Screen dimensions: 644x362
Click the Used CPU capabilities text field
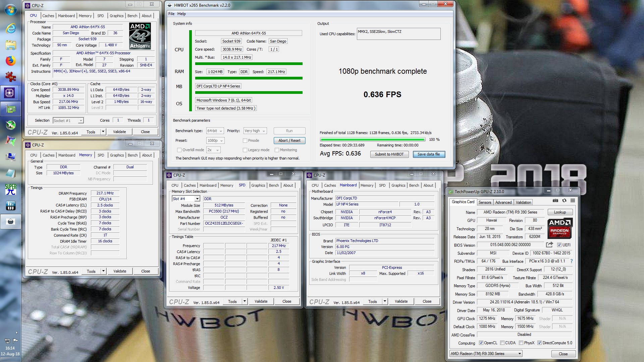(x=398, y=34)
